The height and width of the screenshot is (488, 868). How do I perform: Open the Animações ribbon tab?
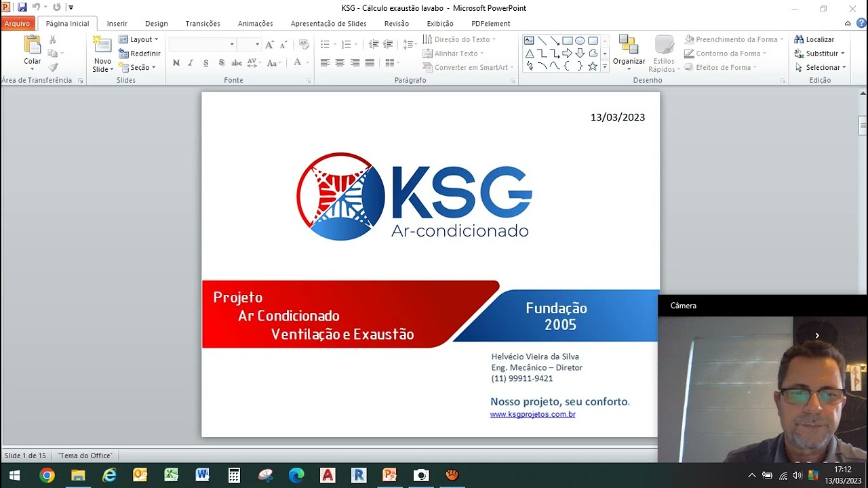click(x=256, y=24)
